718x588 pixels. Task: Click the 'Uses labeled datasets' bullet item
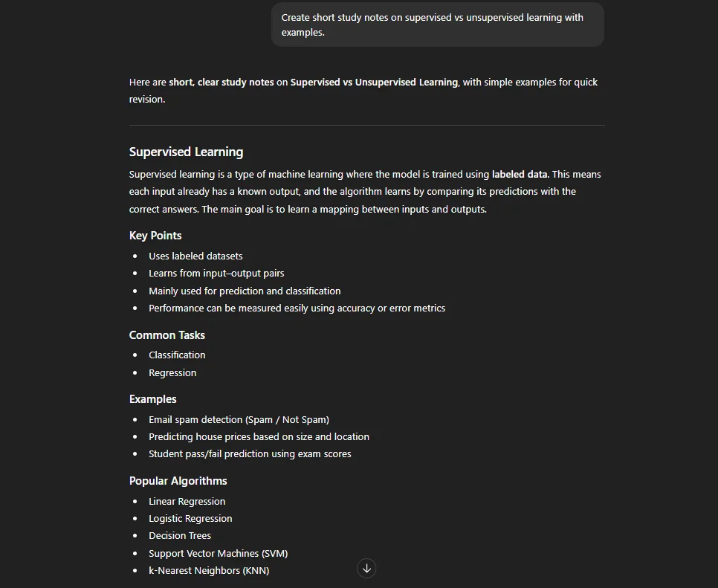pos(195,256)
